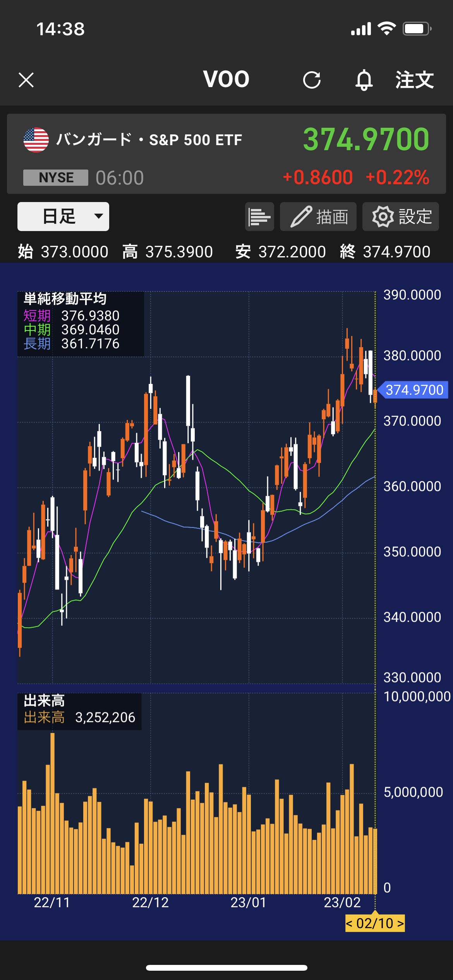
Task: Expand the 日足 timeframe dropdown
Action: coord(63,217)
